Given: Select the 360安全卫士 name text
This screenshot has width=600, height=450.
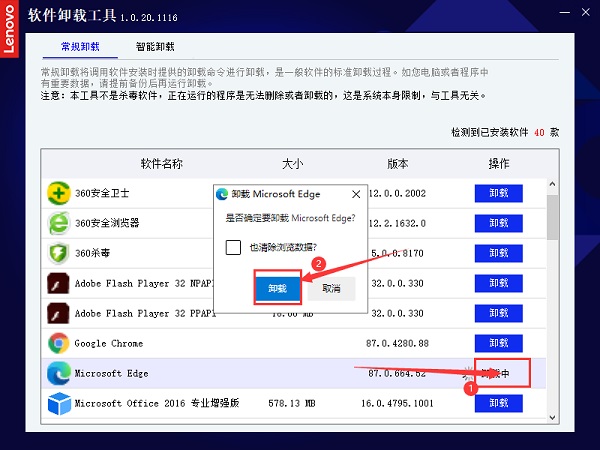Looking at the screenshot, I should coord(102,193).
